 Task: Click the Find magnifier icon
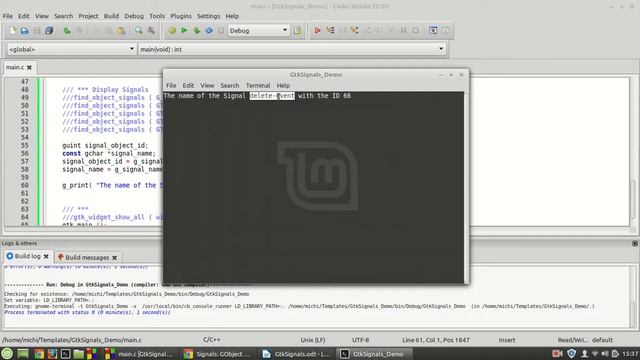(139, 31)
